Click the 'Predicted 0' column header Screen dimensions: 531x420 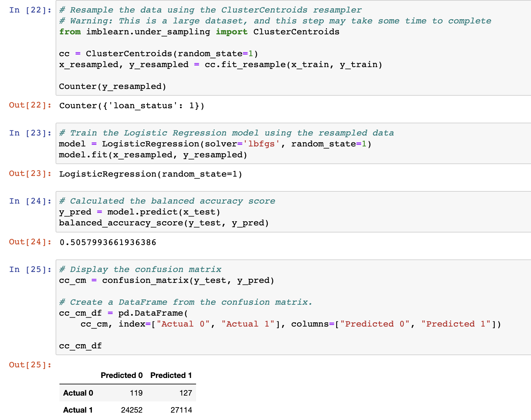pos(122,375)
